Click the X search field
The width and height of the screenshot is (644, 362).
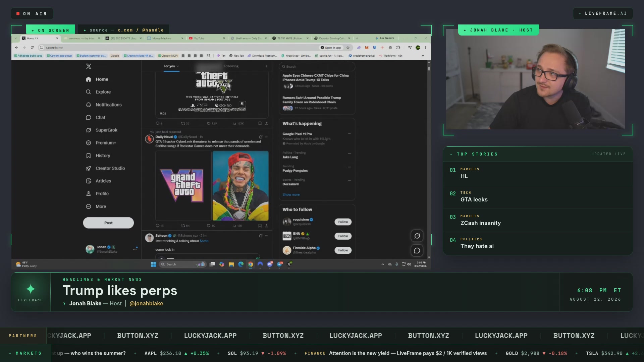[x=317, y=66]
